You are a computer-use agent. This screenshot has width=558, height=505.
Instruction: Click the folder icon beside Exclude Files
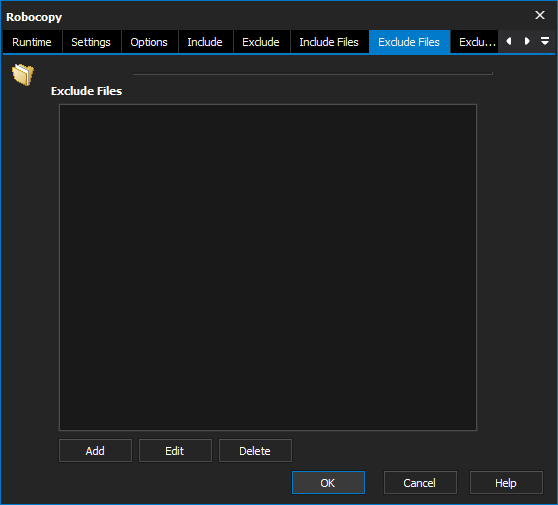23,74
